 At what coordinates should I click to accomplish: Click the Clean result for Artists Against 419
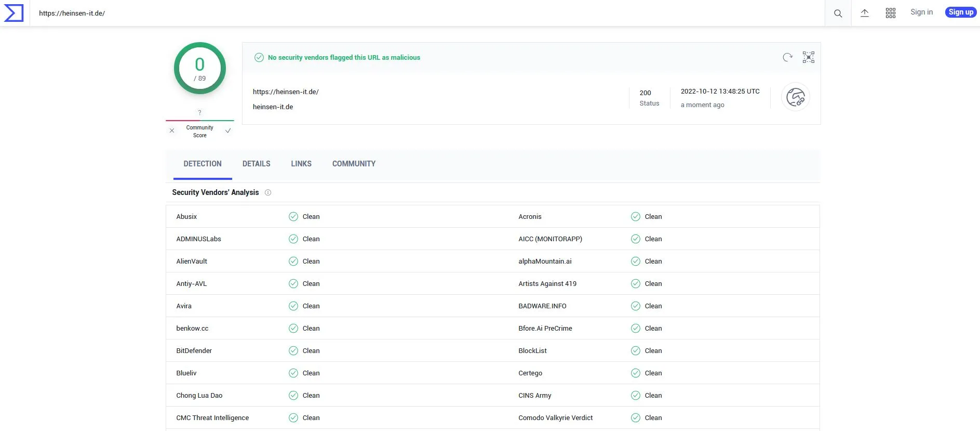point(653,284)
